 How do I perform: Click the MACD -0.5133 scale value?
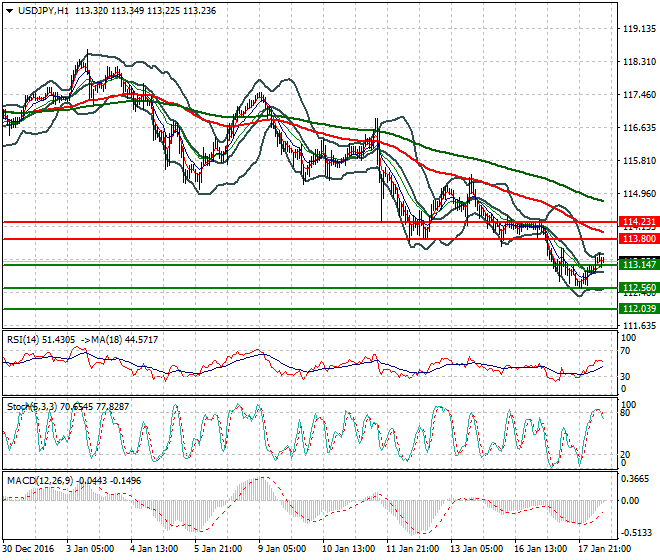click(636, 533)
